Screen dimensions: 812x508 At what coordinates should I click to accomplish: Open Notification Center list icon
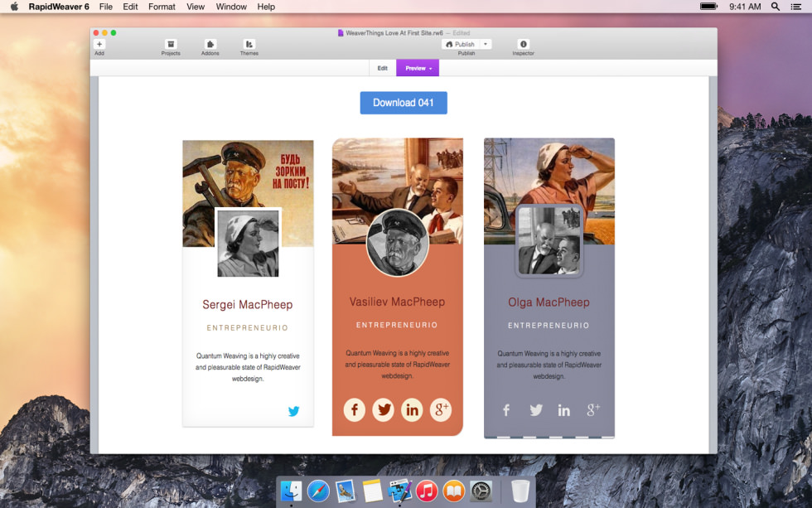coord(796,7)
